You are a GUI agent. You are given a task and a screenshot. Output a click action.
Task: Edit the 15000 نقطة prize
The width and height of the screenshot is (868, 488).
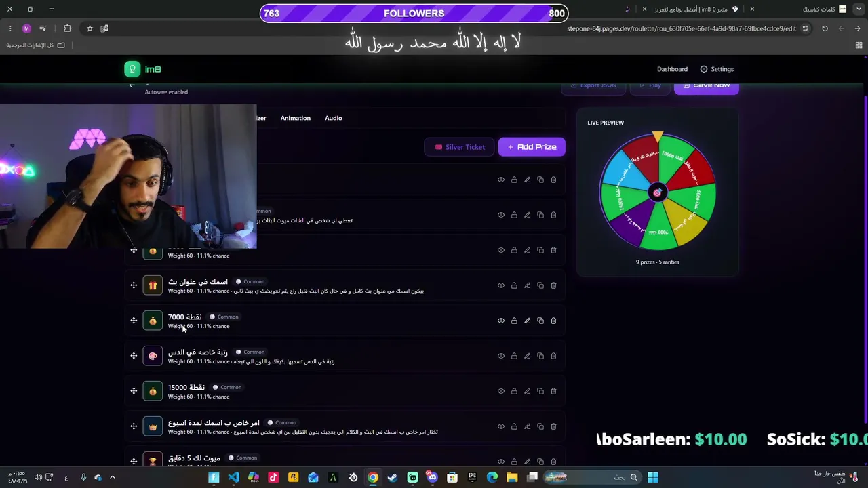click(527, 391)
